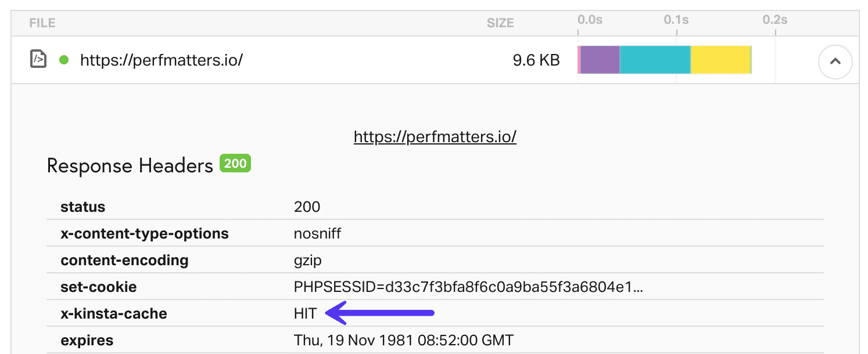868x354 pixels.
Task: Select the yellow receive segment of the waterfall bar
Action: tap(720, 59)
